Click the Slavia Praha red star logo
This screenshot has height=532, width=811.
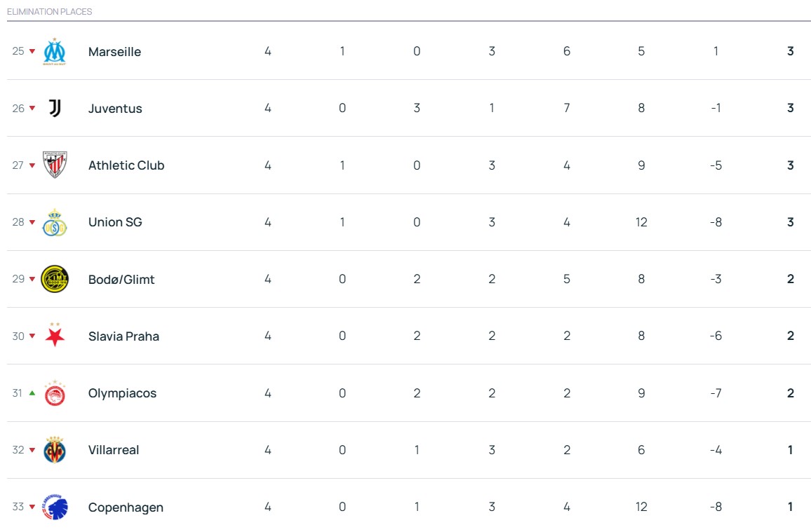click(55, 336)
